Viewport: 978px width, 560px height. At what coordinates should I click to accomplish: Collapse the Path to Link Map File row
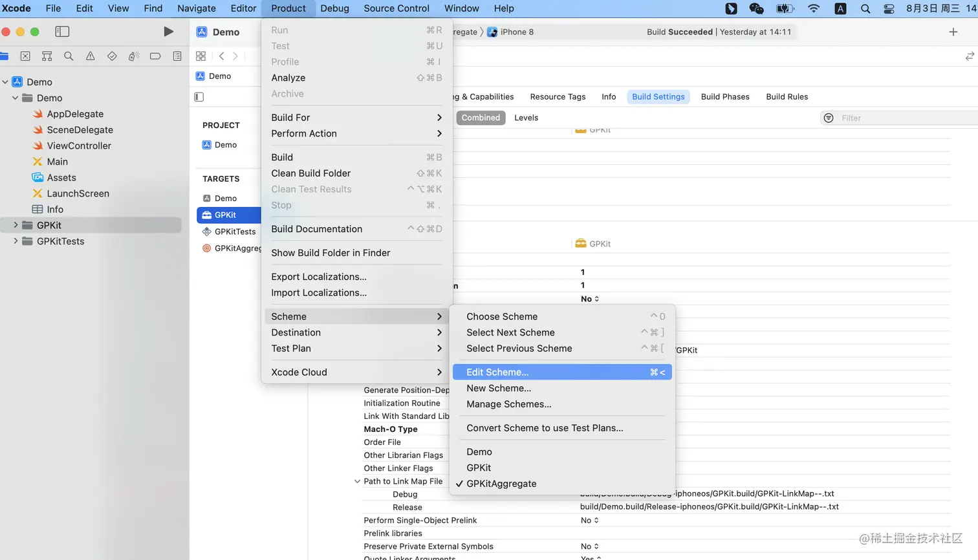coord(357,482)
